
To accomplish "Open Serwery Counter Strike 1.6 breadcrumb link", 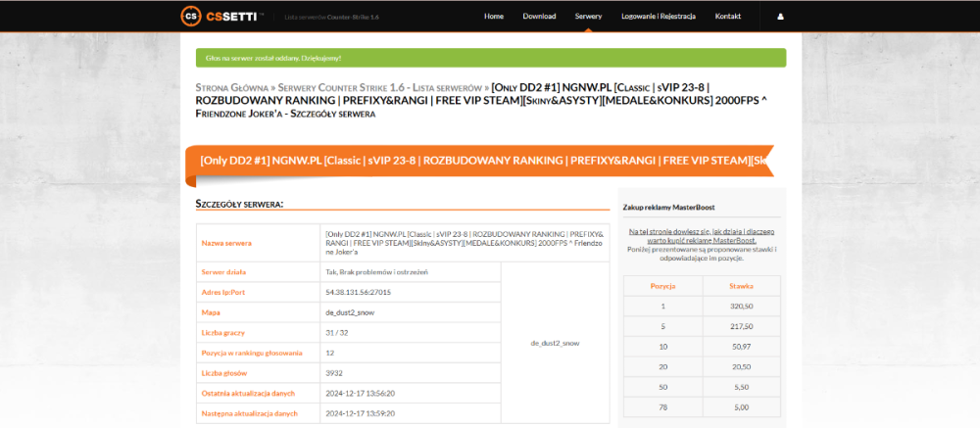I will [x=380, y=87].
